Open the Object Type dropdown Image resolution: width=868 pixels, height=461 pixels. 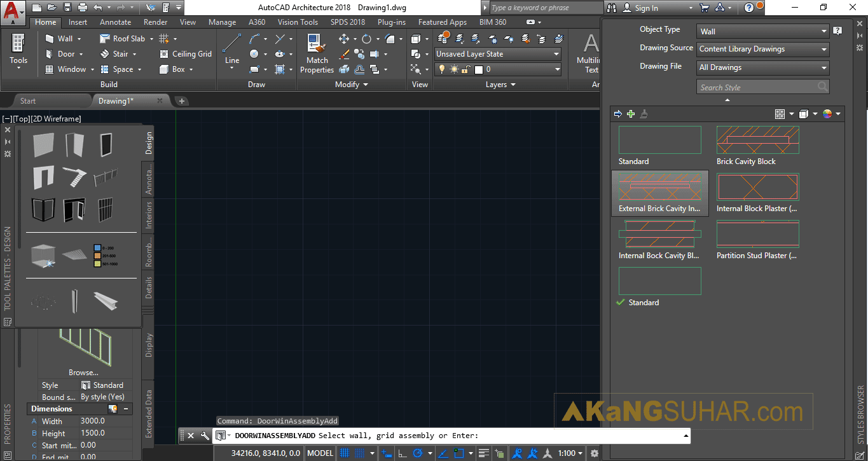click(763, 31)
